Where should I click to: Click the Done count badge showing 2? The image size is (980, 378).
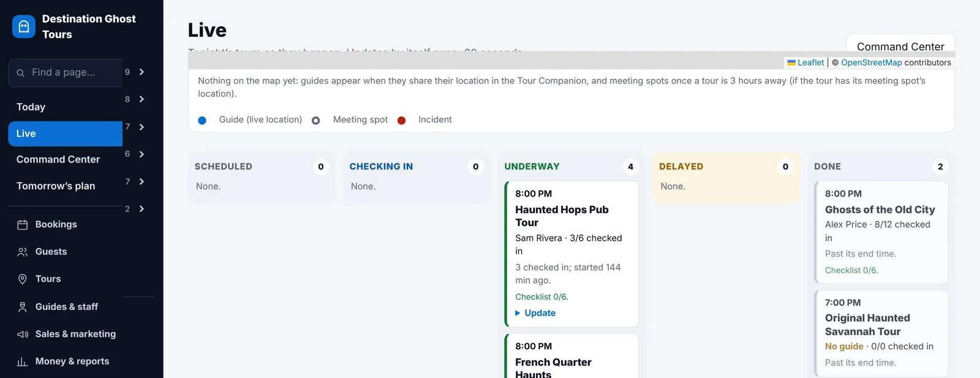(x=940, y=167)
